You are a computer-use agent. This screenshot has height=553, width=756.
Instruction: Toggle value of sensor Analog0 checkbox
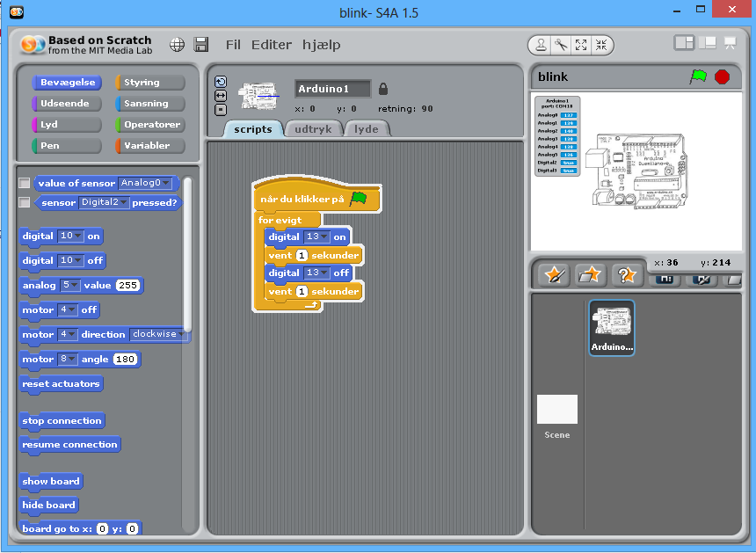[x=24, y=183]
